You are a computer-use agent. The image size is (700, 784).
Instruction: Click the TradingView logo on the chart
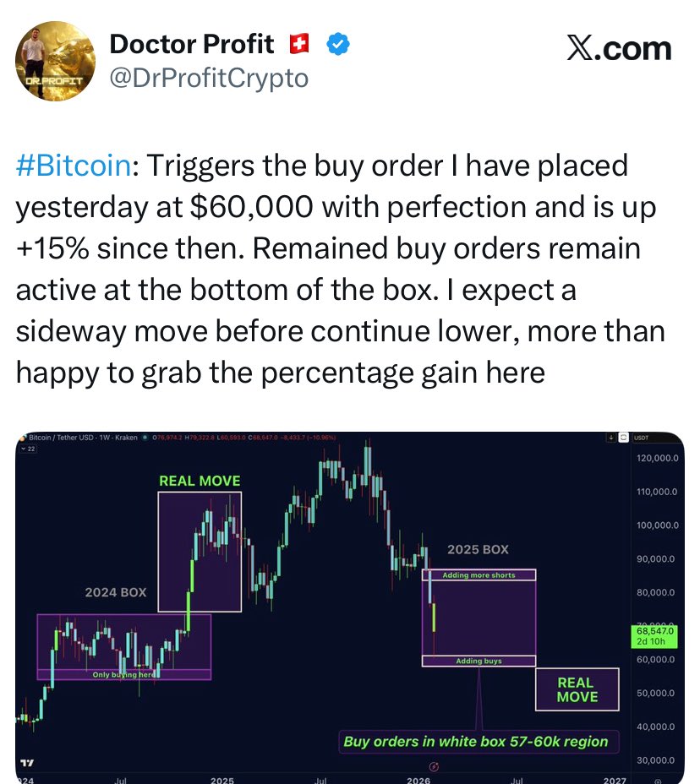click(27, 763)
